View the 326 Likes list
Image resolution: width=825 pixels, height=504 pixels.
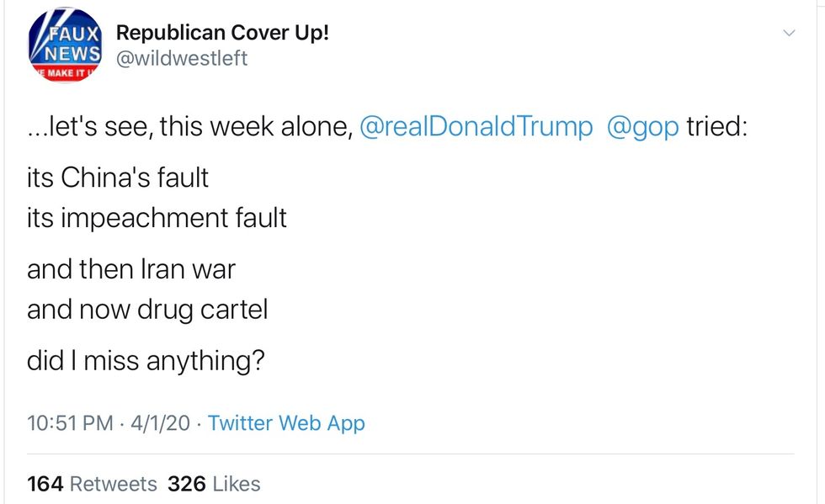click(214, 484)
